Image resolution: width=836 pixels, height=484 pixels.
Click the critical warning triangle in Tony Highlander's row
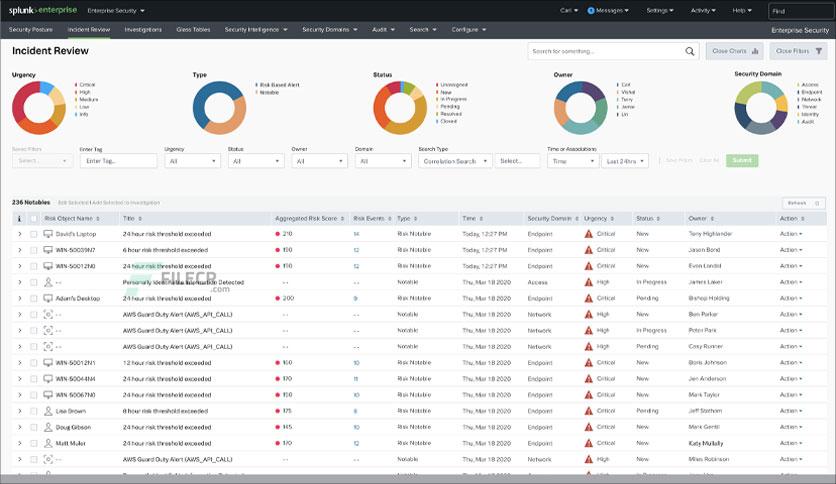click(x=589, y=234)
